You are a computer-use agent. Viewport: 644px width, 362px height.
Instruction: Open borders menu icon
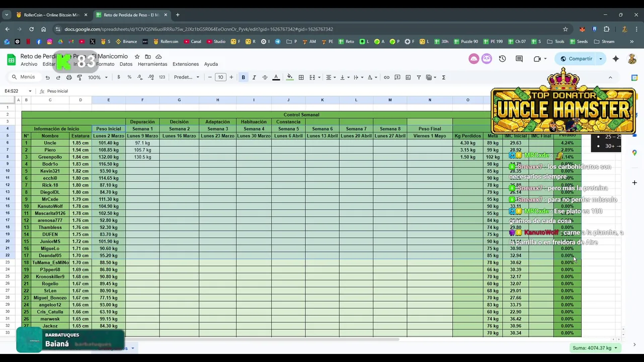[301, 77]
